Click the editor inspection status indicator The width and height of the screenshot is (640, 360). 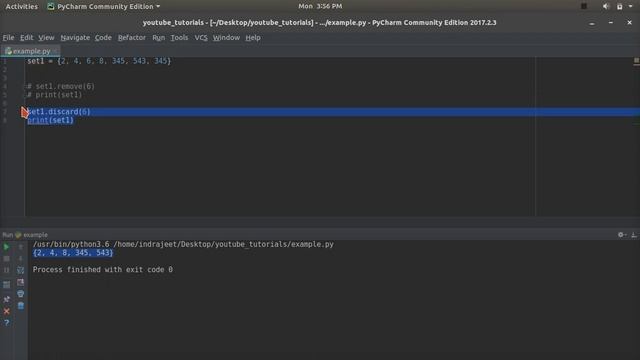click(x=636, y=61)
